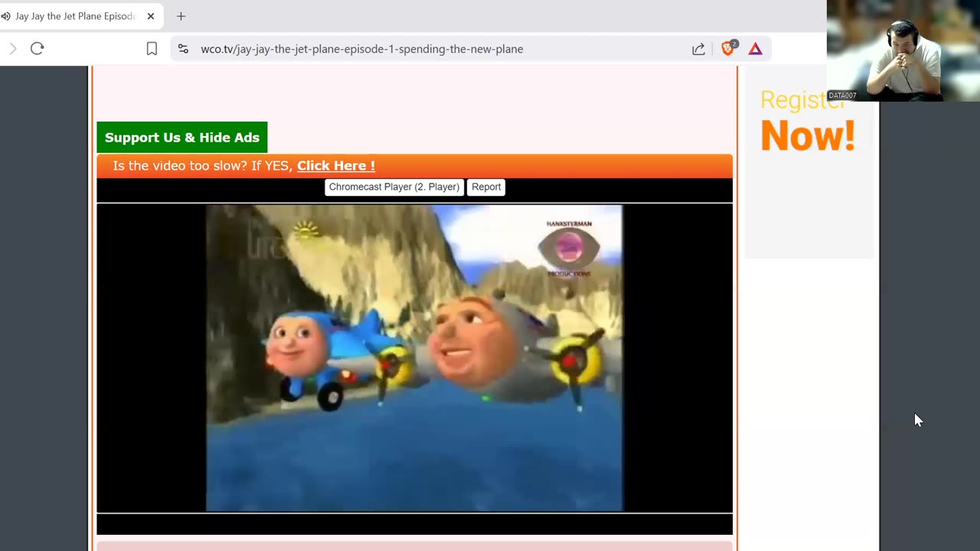Open site settings icon beside the URL
980x551 pixels.
point(182,49)
